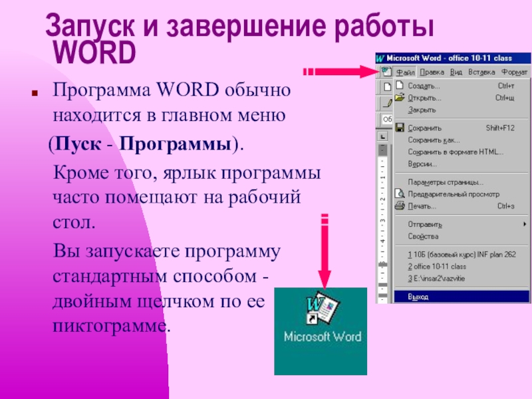Choose Сохранить from the File menu
Screen dimensions: 532x399
tap(462, 128)
